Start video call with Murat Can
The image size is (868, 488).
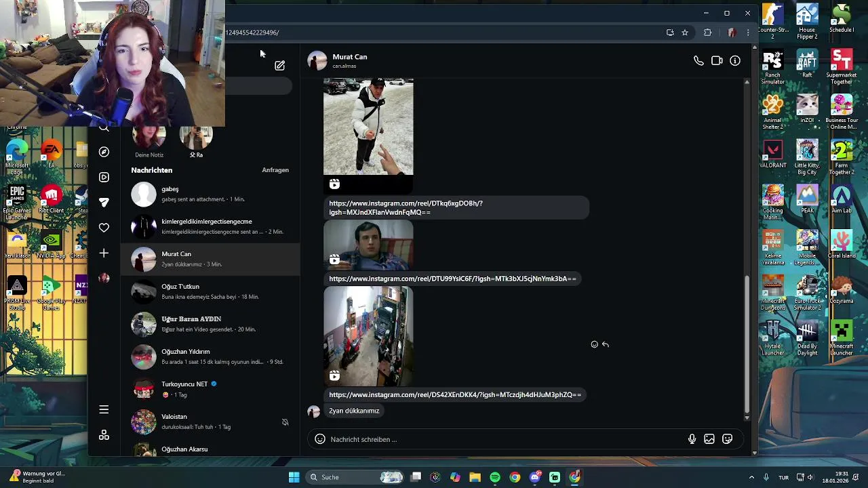click(x=717, y=61)
